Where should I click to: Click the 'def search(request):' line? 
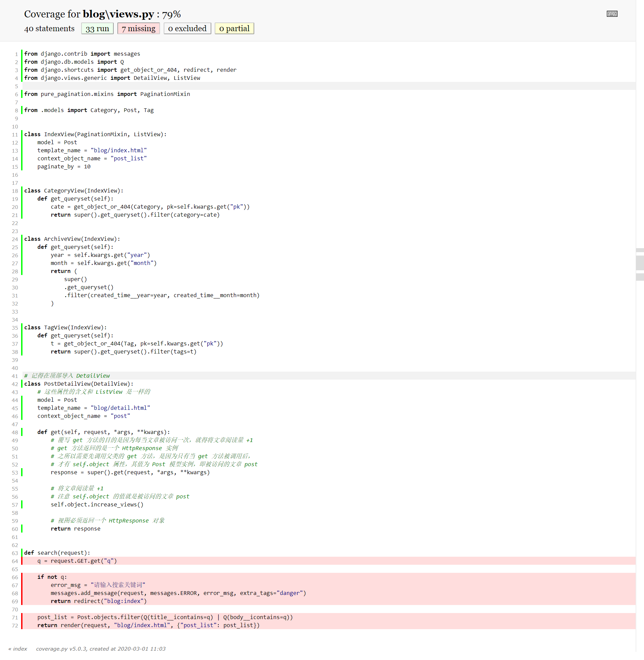point(57,553)
